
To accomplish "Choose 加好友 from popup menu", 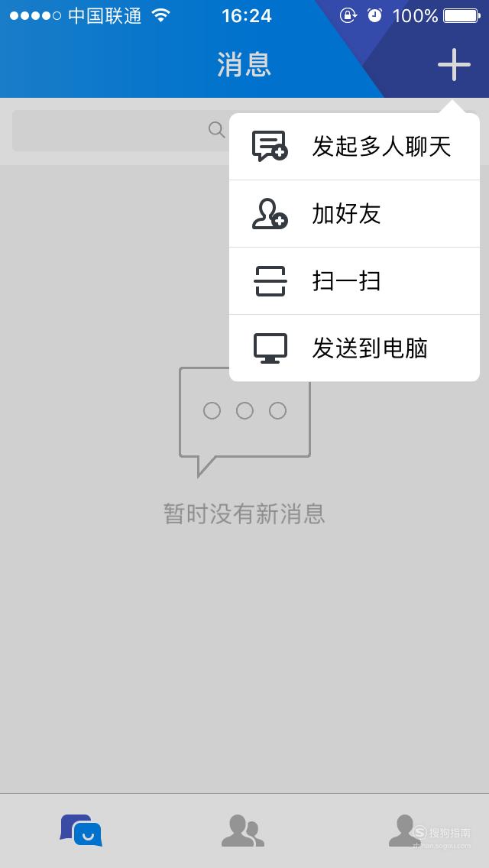I will coord(355,214).
